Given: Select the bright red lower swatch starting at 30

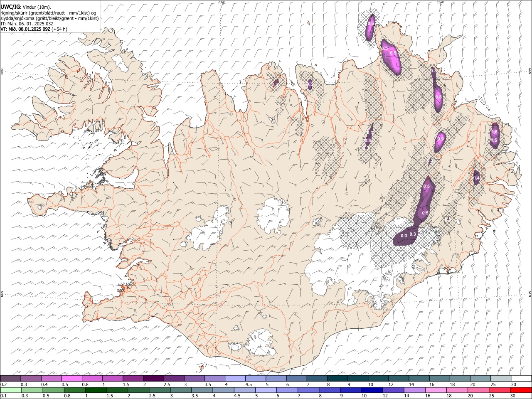Looking at the screenshot, I should point(520,390).
